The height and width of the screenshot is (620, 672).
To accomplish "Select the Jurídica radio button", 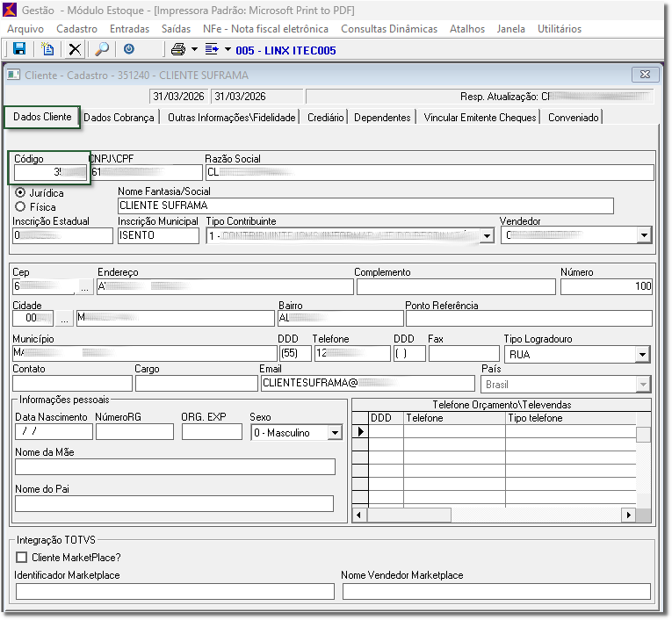I will coord(20,192).
